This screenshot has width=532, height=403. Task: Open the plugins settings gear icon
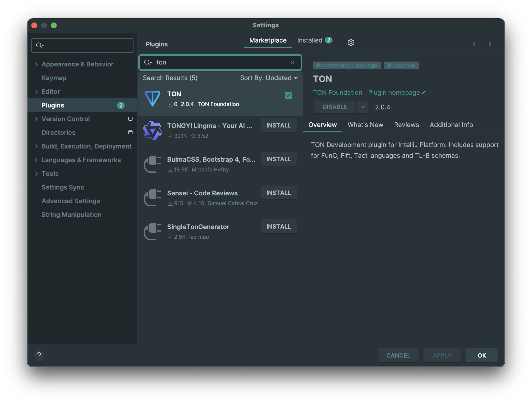(x=351, y=42)
